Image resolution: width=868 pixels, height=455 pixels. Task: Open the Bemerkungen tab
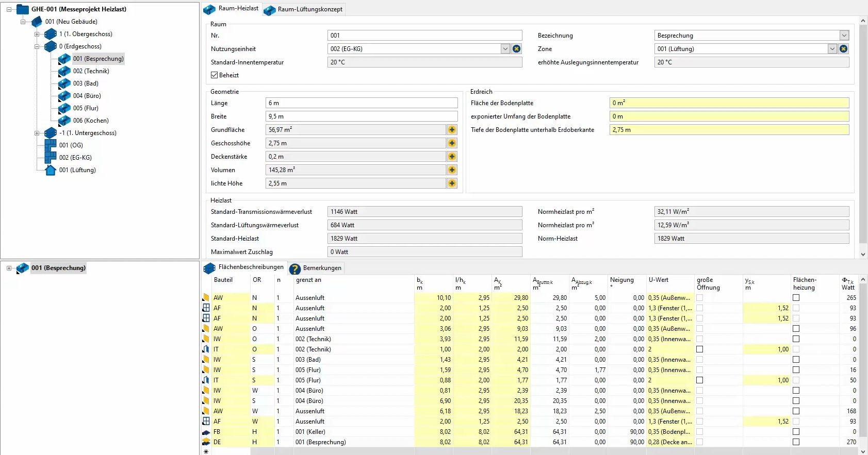[316, 268]
